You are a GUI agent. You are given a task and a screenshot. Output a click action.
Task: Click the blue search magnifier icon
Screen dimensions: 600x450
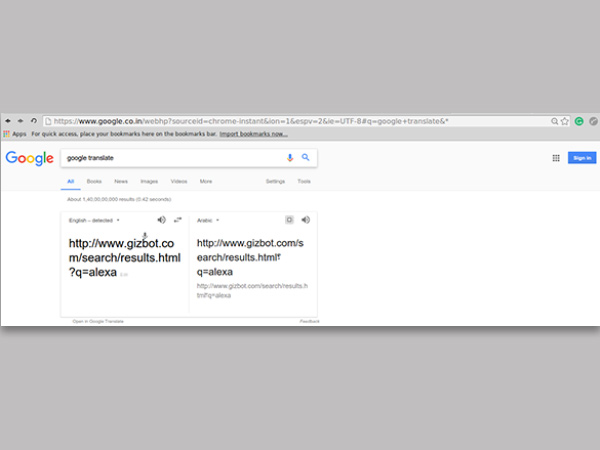click(305, 157)
